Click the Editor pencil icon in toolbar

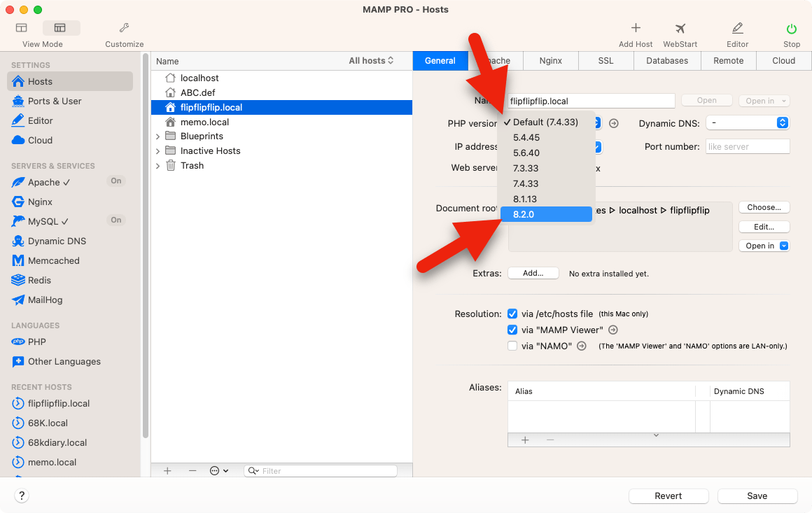pos(737,29)
